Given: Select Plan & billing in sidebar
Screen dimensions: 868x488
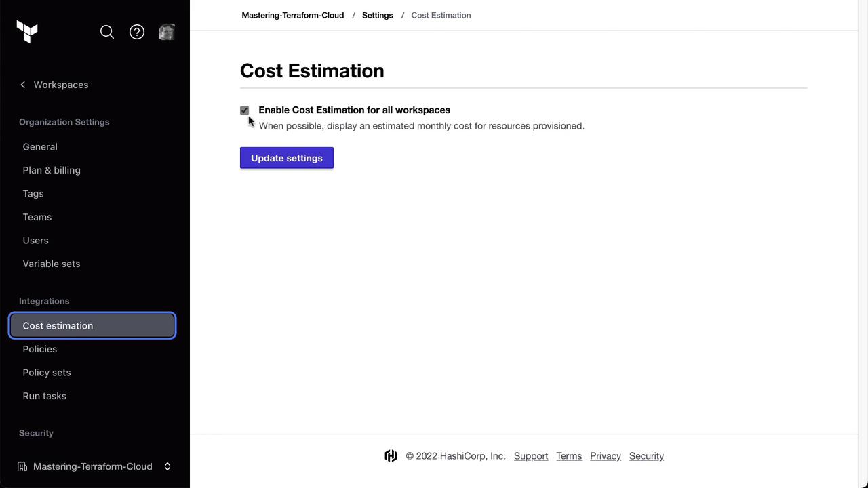Looking at the screenshot, I should (x=52, y=170).
